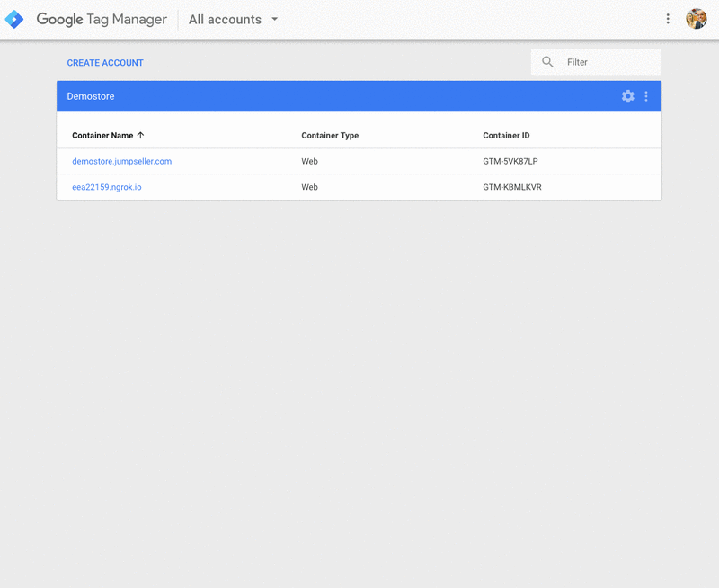Open Demostore account three-dot menu
The height and width of the screenshot is (588, 719).
(x=646, y=96)
